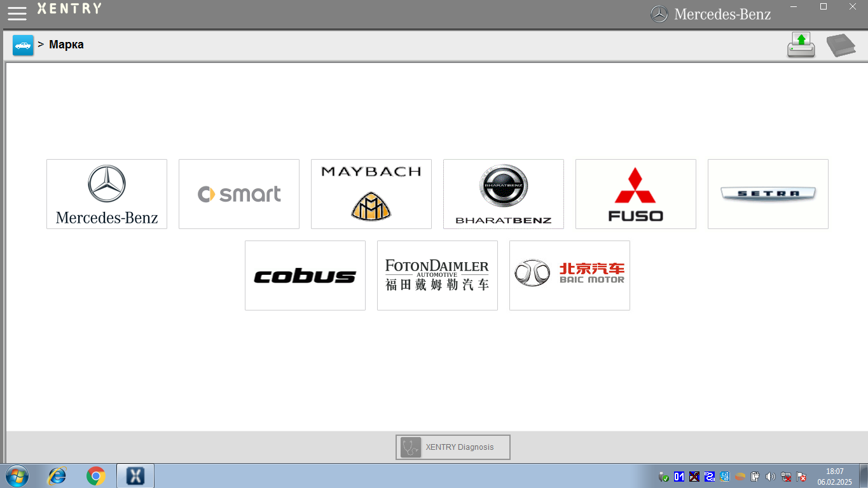This screenshot has height=488, width=868.
Task: Click USB safely remove tray icon
Action: pos(664,477)
